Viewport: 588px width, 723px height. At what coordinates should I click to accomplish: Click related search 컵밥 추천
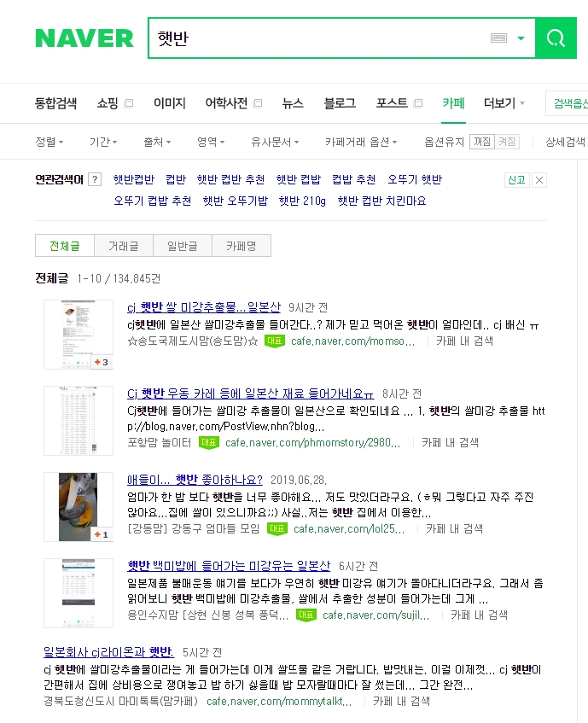(x=354, y=179)
